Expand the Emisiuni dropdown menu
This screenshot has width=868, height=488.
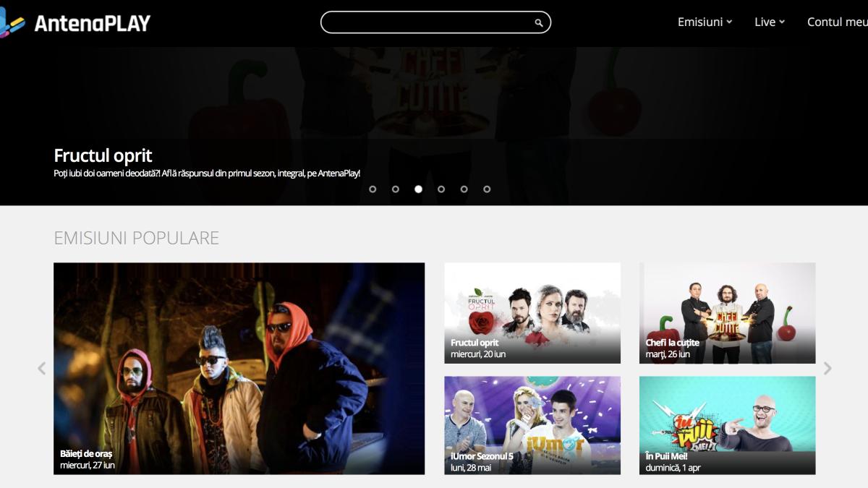click(x=705, y=22)
